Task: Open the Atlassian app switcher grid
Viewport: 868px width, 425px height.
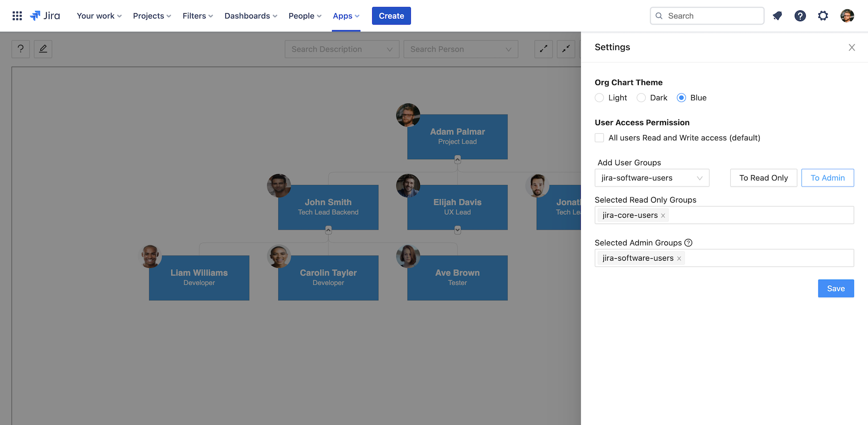Action: tap(17, 16)
